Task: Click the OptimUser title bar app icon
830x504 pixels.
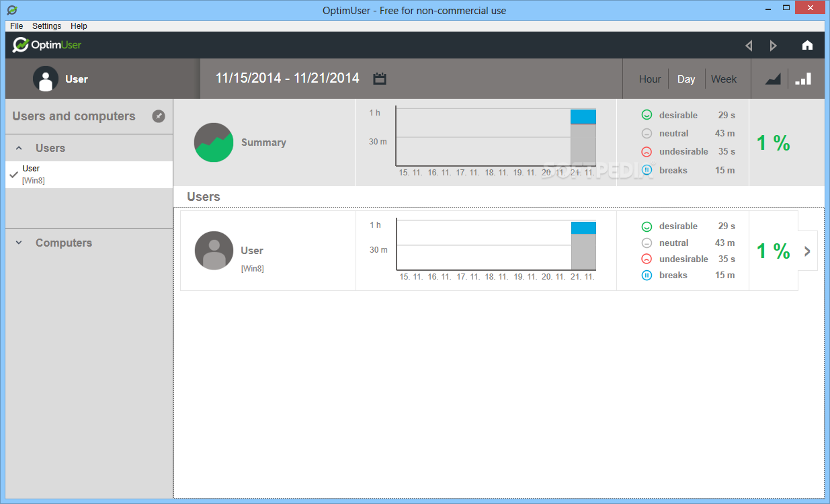Action: [11, 10]
